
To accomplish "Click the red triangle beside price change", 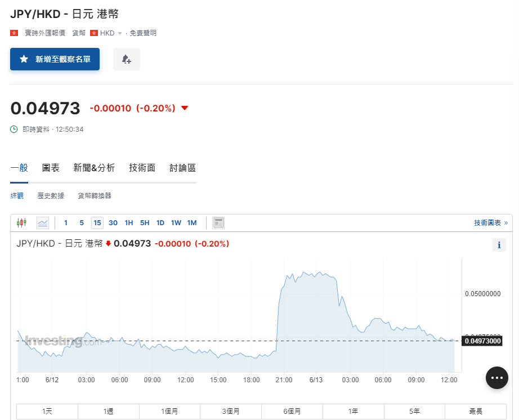I will coord(184,108).
